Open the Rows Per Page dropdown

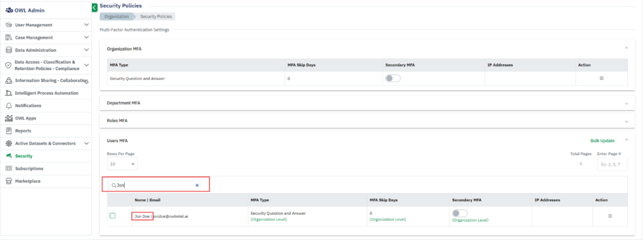point(122,164)
